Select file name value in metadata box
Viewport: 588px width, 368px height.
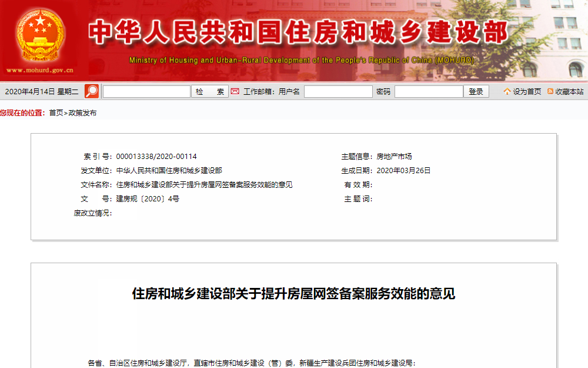[205, 185]
